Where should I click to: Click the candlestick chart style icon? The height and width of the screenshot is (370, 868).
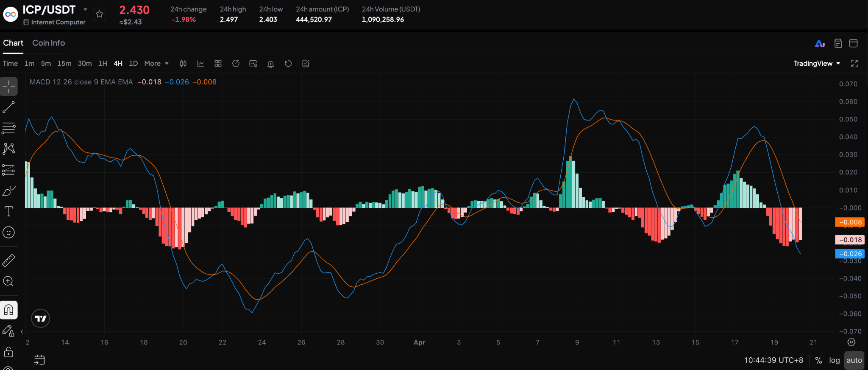(183, 64)
